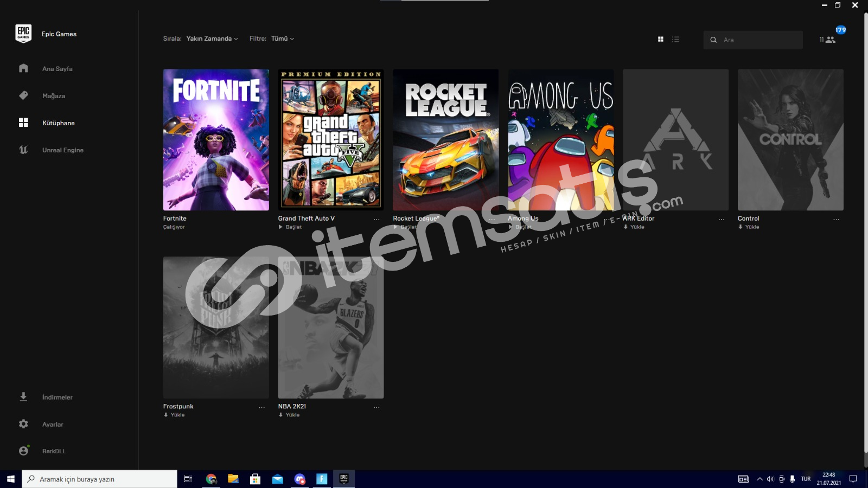Open options menu for ARK Editor
The image size is (868, 488).
pos(722,220)
